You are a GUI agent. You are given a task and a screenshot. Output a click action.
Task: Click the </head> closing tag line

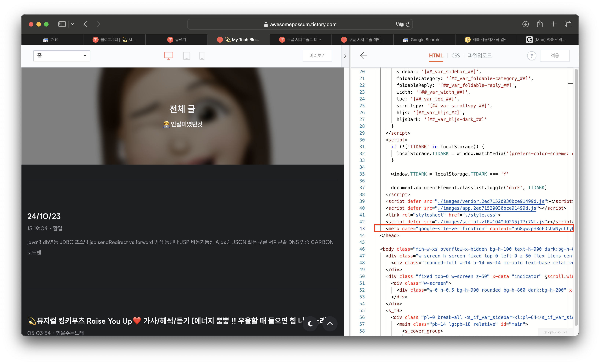(x=390, y=235)
